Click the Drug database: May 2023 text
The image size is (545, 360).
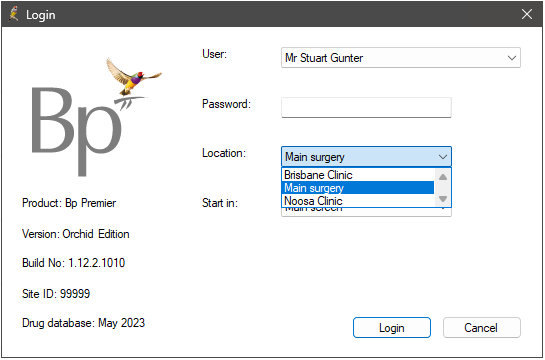pos(83,323)
